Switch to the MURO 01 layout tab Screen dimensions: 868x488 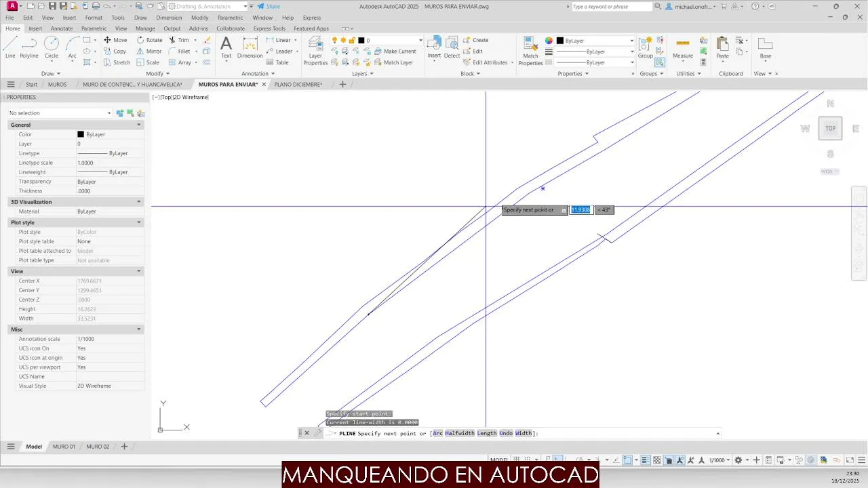pyautogui.click(x=64, y=447)
